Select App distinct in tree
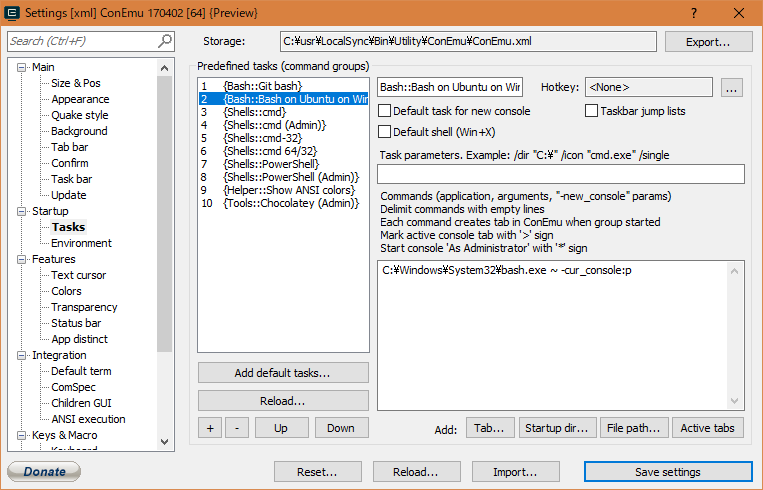This screenshot has width=763, height=490. (79, 339)
